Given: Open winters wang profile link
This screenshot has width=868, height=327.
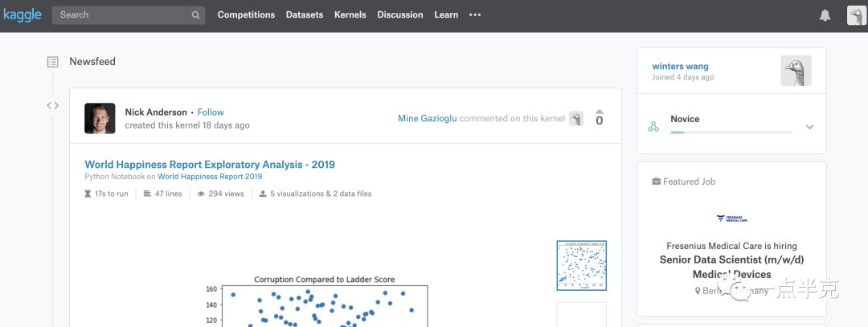Looking at the screenshot, I should tap(680, 66).
